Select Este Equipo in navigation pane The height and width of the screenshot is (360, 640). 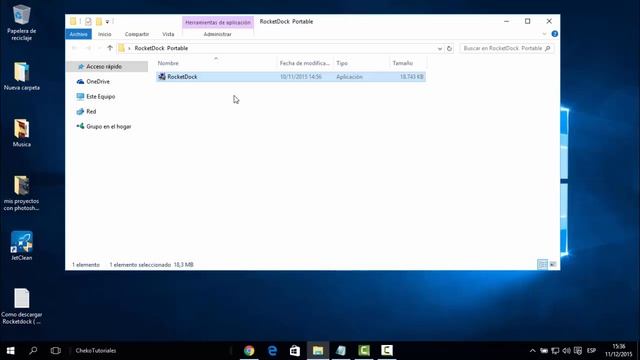coord(100,97)
